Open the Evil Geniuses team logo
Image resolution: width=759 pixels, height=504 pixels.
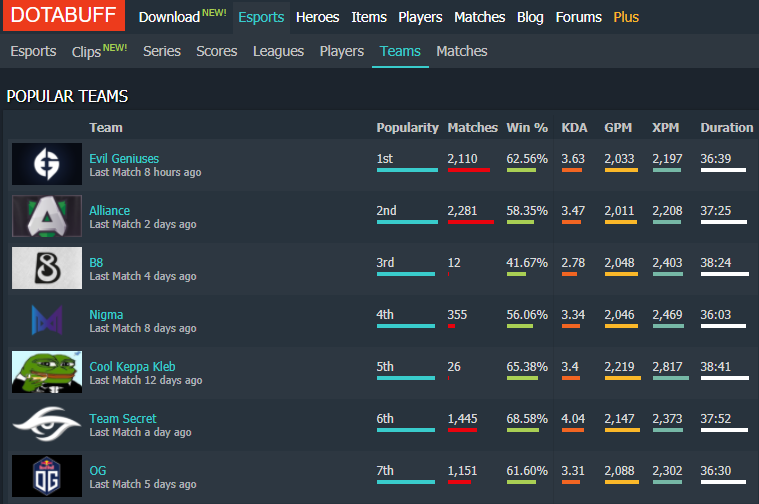[47, 164]
